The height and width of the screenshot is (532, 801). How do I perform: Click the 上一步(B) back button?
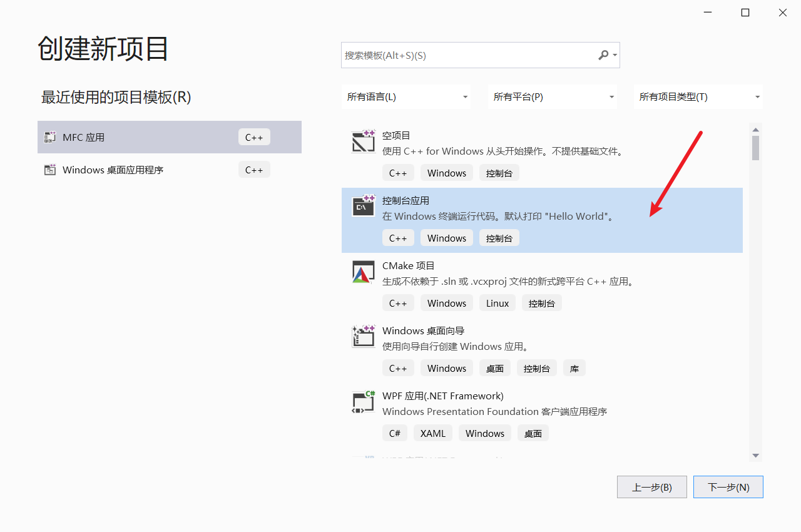[651, 487]
